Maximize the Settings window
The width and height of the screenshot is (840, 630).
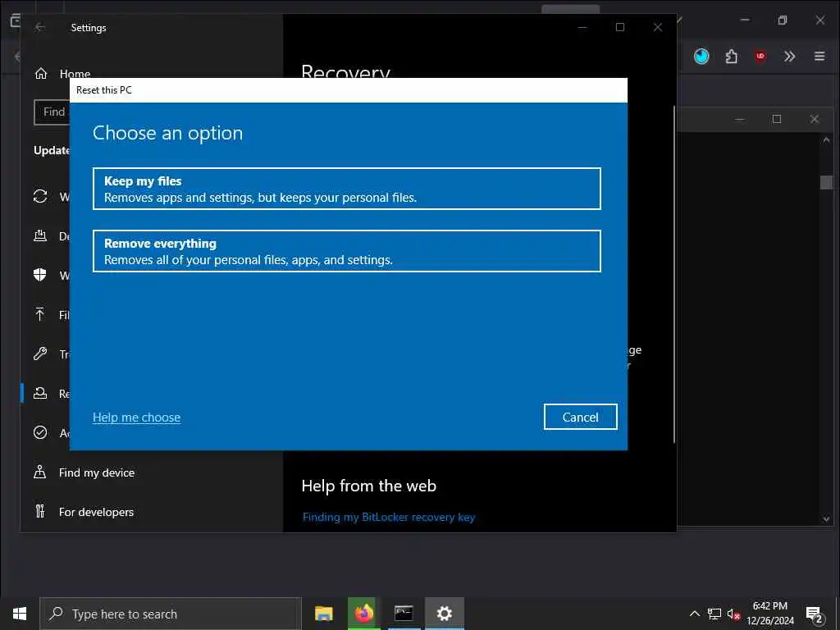(x=620, y=27)
